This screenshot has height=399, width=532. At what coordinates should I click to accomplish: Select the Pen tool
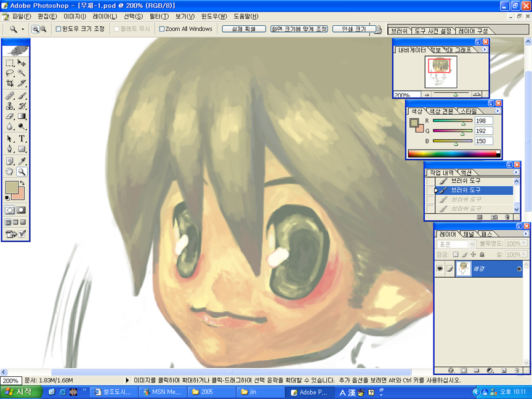click(10, 148)
